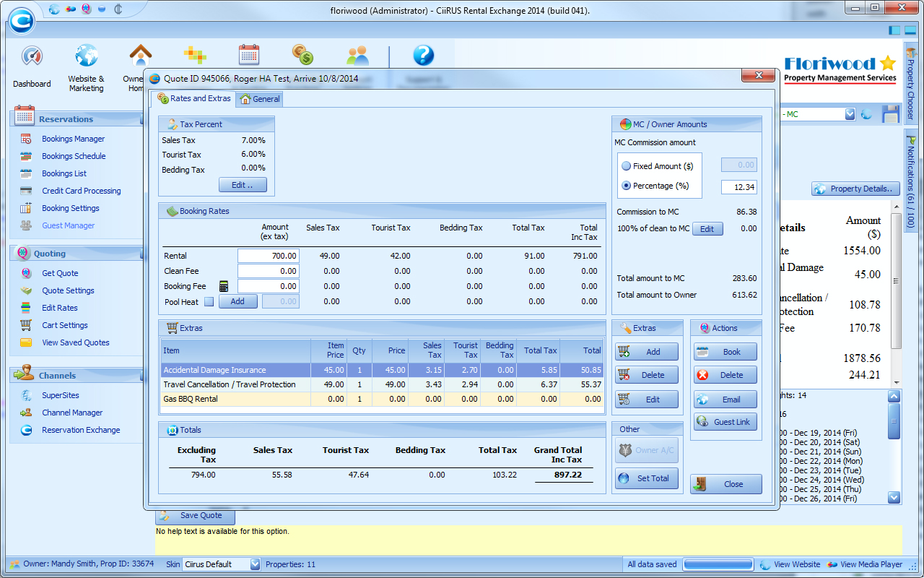Open the Dashboard gauge icon
The image size is (924, 578).
click(x=32, y=56)
